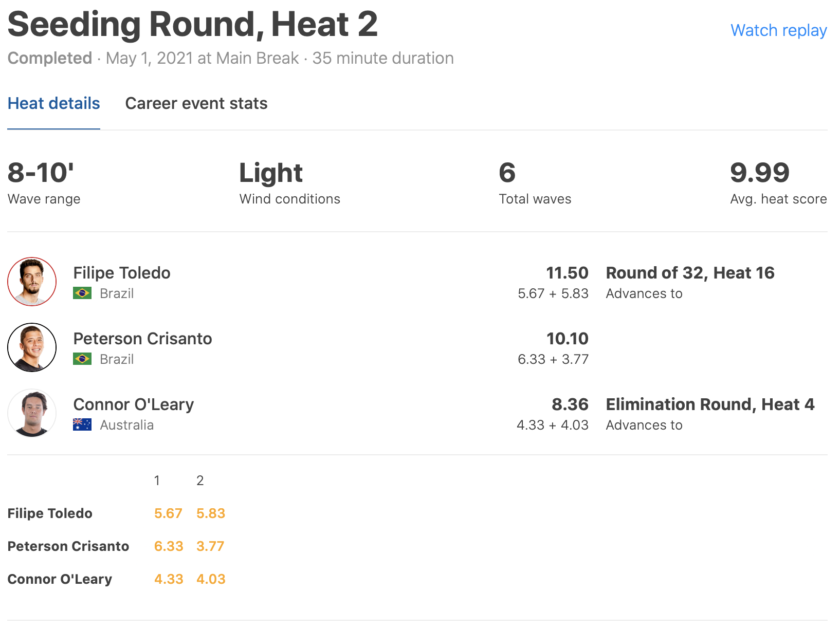The width and height of the screenshot is (840, 629).
Task: Click Connor O'Leary name in athlete list
Action: (134, 404)
